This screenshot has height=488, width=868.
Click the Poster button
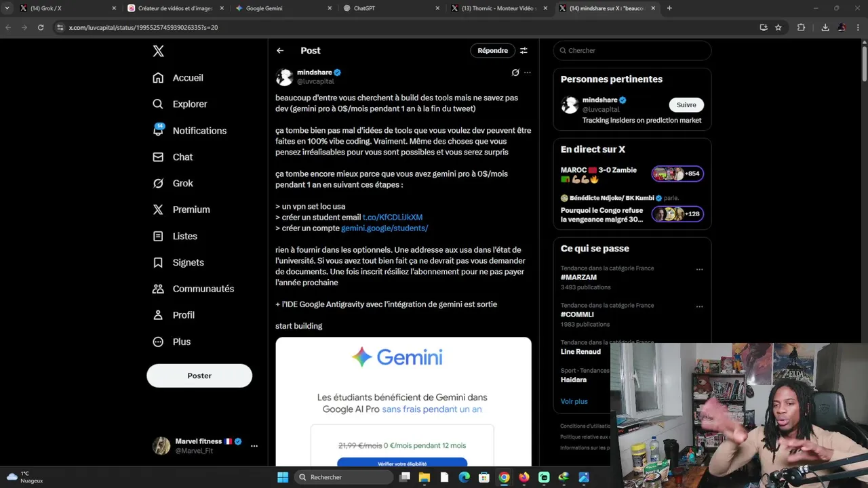199,375
